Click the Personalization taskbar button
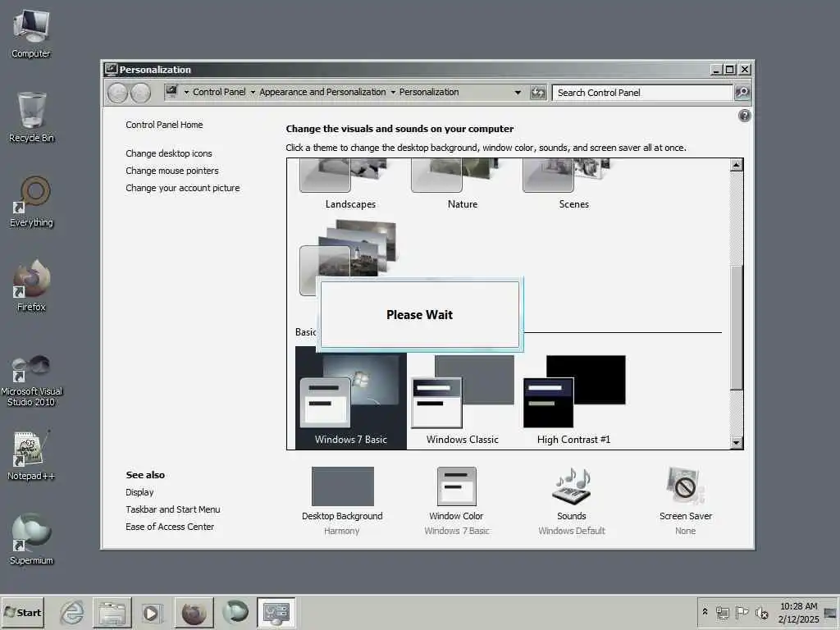This screenshot has width=840, height=630. (x=276, y=612)
